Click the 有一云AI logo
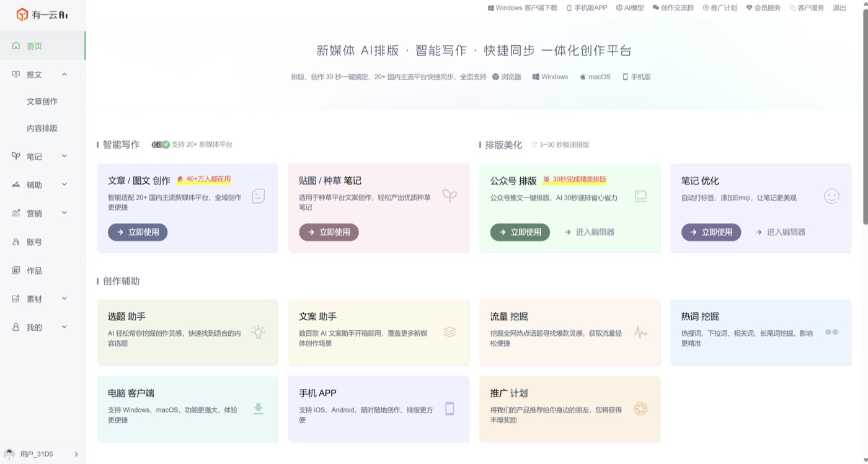The image size is (868, 464). pyautogui.click(x=42, y=15)
